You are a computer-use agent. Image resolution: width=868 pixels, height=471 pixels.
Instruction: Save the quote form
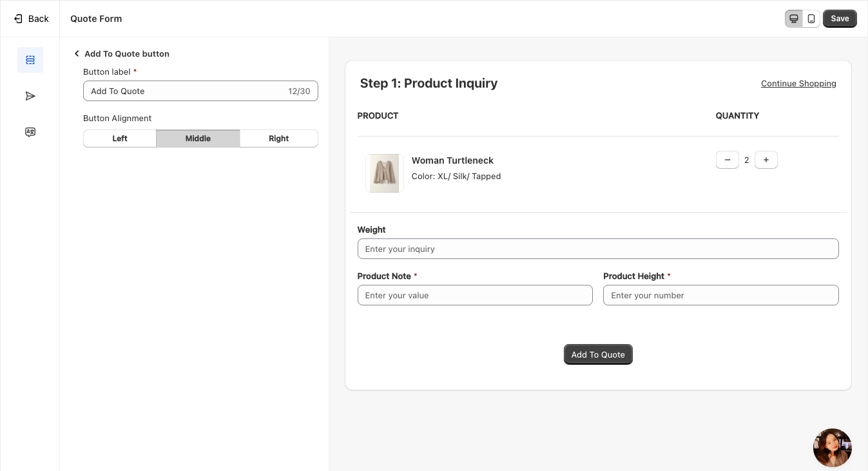click(840, 19)
